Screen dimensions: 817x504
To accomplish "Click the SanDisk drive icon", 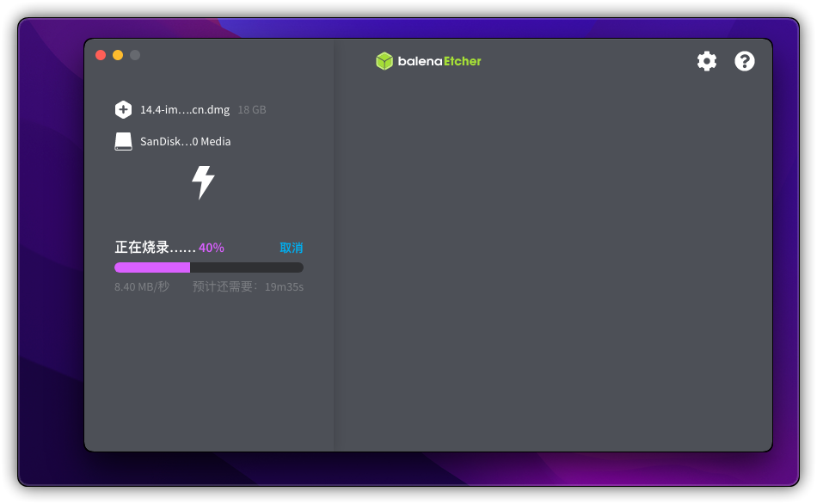I will pos(123,141).
